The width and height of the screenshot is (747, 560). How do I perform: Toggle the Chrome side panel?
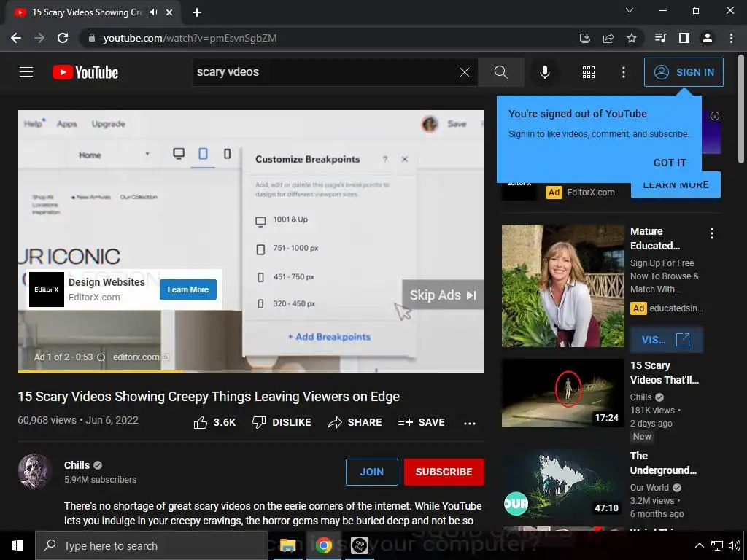(684, 38)
